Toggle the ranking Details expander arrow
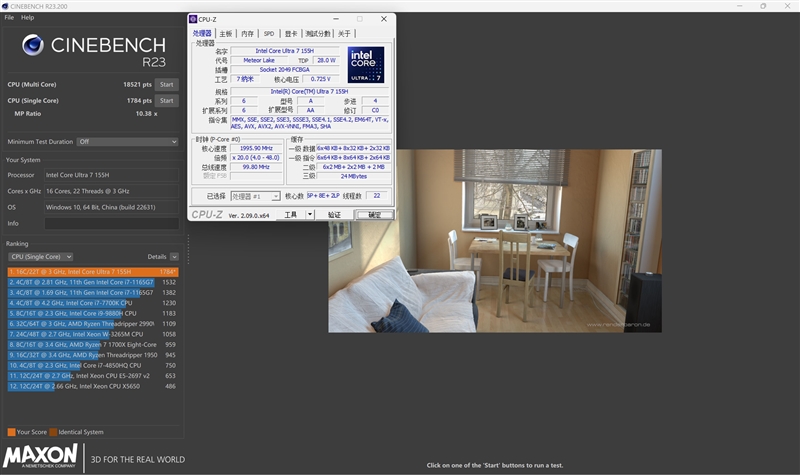This screenshot has height=475, width=800. point(174,257)
